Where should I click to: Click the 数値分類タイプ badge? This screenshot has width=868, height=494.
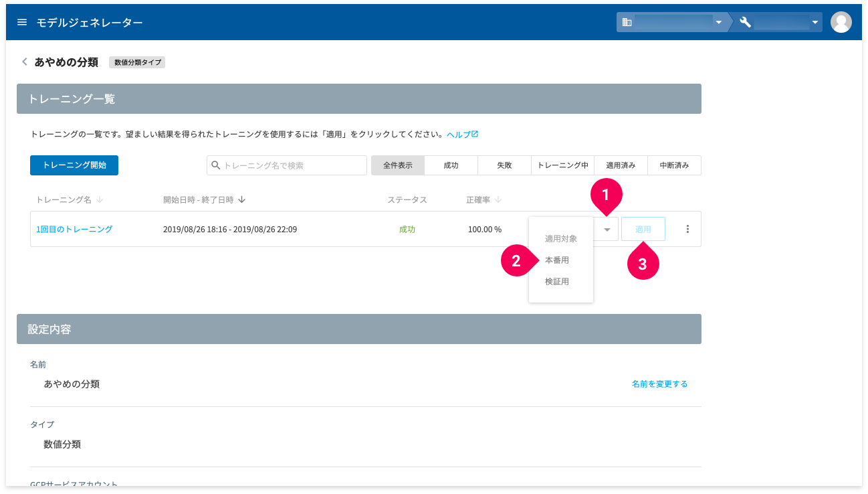tap(136, 62)
